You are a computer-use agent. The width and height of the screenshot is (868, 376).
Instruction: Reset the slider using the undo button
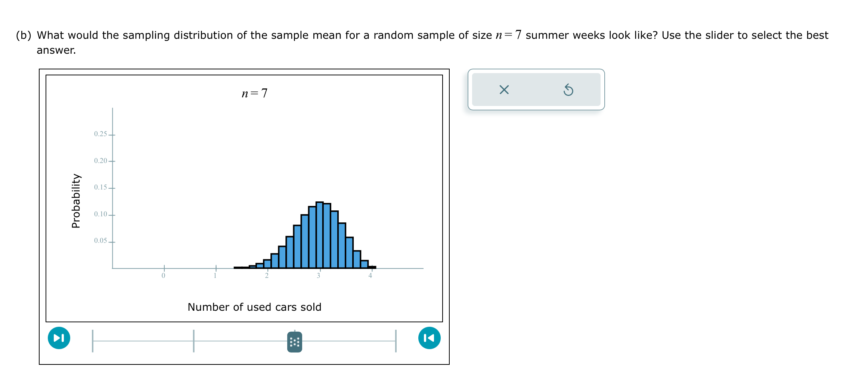(x=569, y=89)
